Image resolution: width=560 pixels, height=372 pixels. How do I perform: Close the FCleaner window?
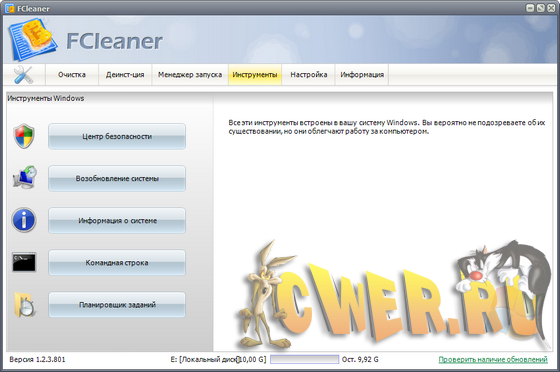pos(551,8)
